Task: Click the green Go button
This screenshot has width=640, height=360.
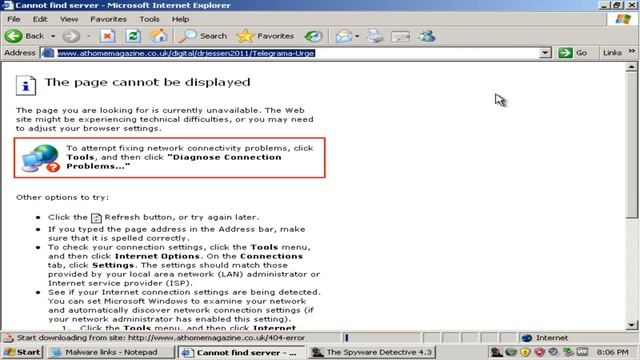Action: 573,53
